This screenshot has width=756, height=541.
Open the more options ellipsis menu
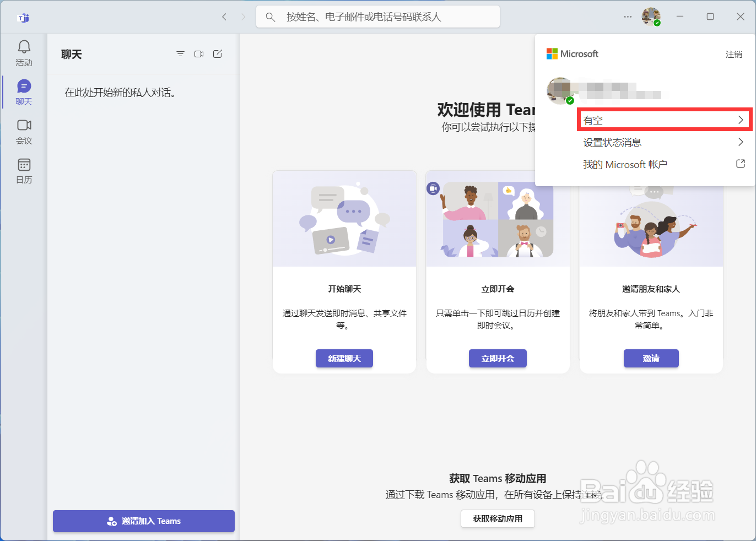[x=628, y=17]
